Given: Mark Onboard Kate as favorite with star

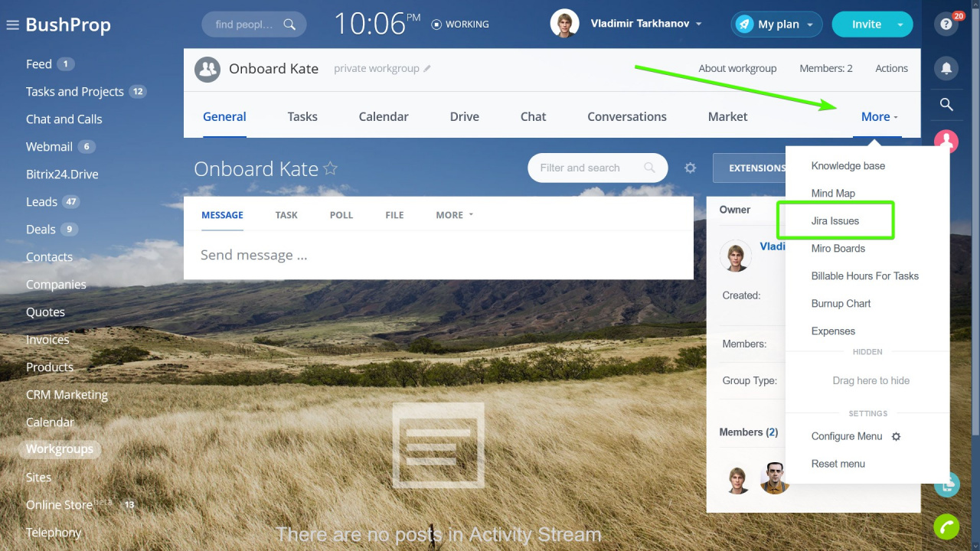Looking at the screenshot, I should pyautogui.click(x=331, y=168).
